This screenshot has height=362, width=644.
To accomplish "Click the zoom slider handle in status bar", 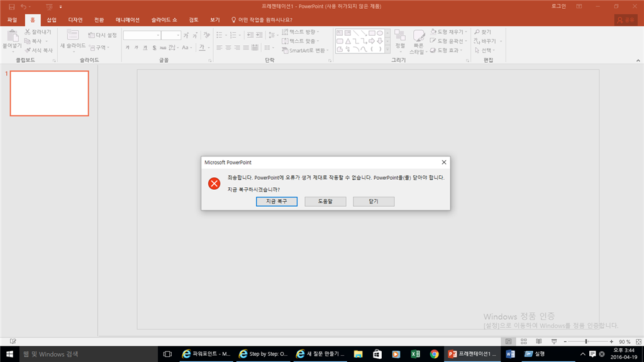I will click(586, 341).
